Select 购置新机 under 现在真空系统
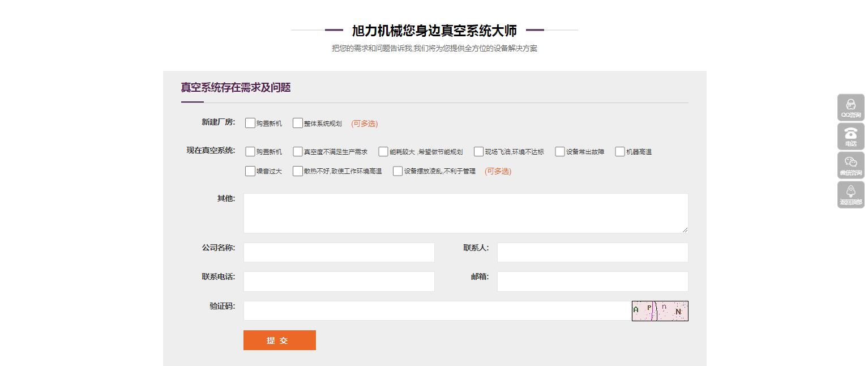This screenshot has height=366, width=868. 250,151
